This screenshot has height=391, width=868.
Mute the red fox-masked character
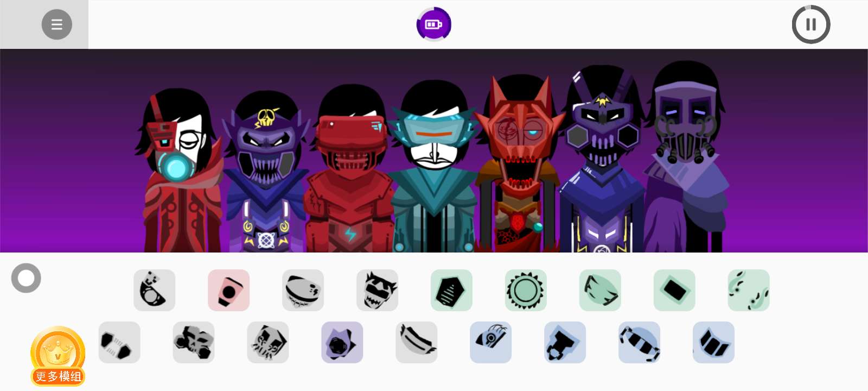tap(520, 163)
